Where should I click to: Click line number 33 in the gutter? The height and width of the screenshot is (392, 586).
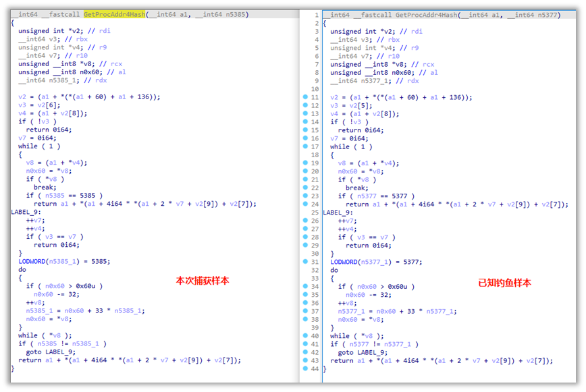315,278
